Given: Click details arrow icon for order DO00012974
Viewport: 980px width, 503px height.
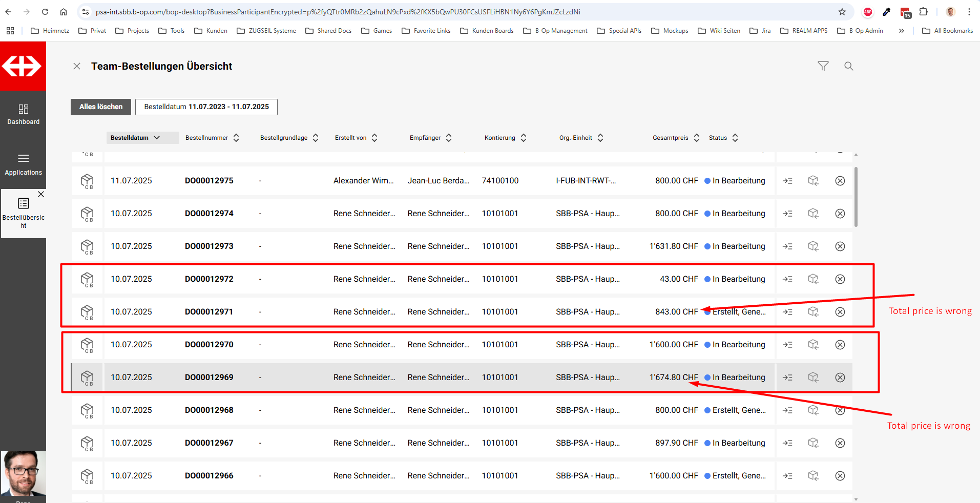Looking at the screenshot, I should [x=787, y=214].
